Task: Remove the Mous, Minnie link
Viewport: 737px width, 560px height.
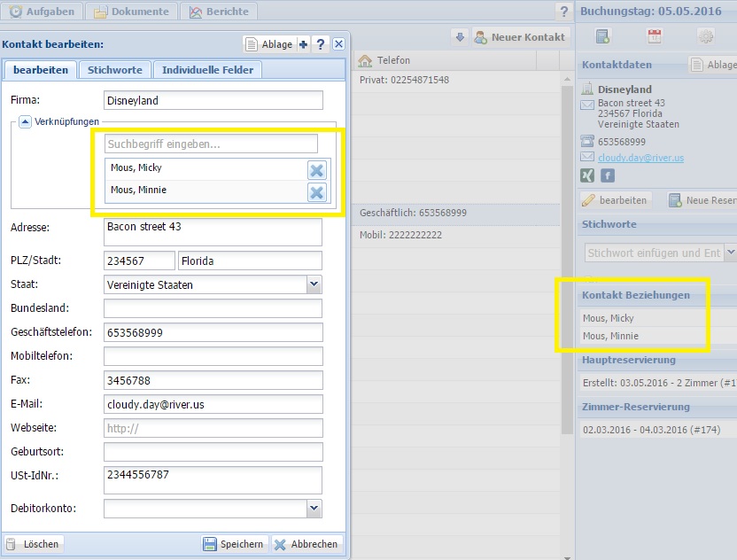Action: 316,191
